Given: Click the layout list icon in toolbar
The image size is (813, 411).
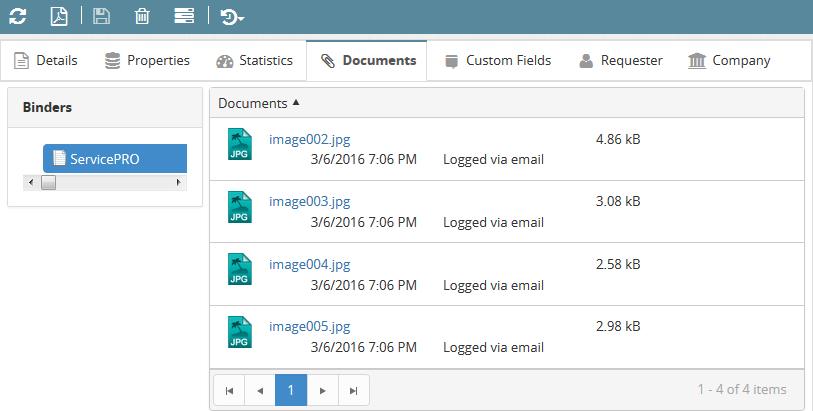Looking at the screenshot, I should (x=184, y=16).
